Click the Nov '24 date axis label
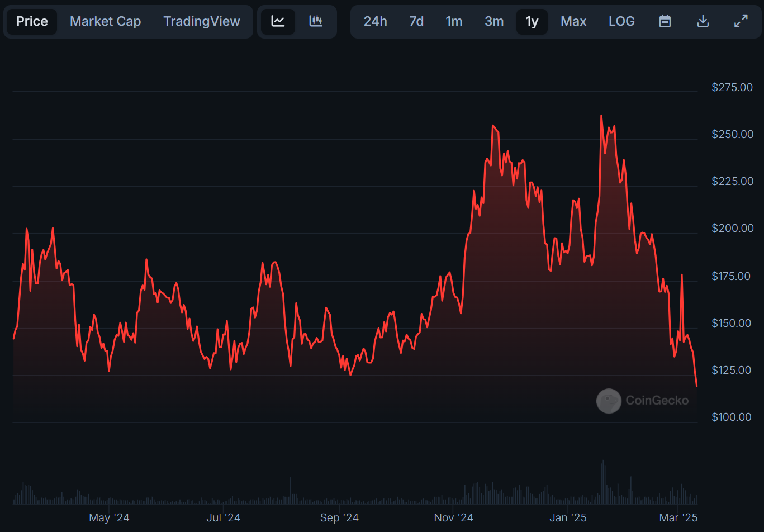The image size is (764, 532). click(454, 517)
